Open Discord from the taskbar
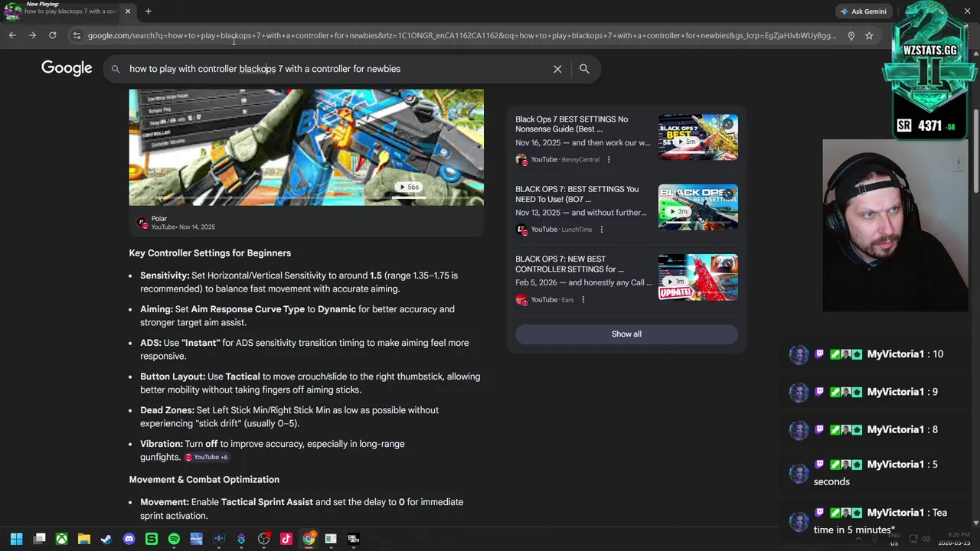Viewport: 980px width, 551px height. (129, 539)
